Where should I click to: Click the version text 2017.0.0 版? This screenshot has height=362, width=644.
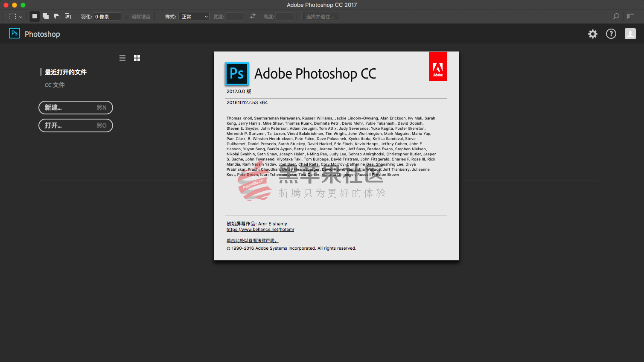pyautogui.click(x=239, y=91)
